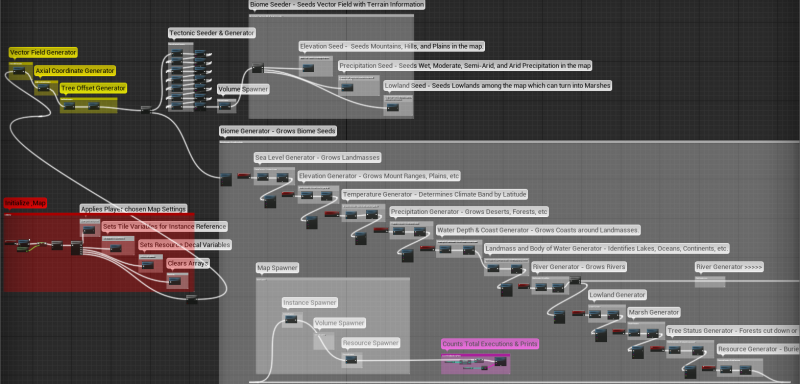Viewport: 800px width, 384px height.
Task: Select the Tree Offset Generator comment label
Action: tap(93, 88)
